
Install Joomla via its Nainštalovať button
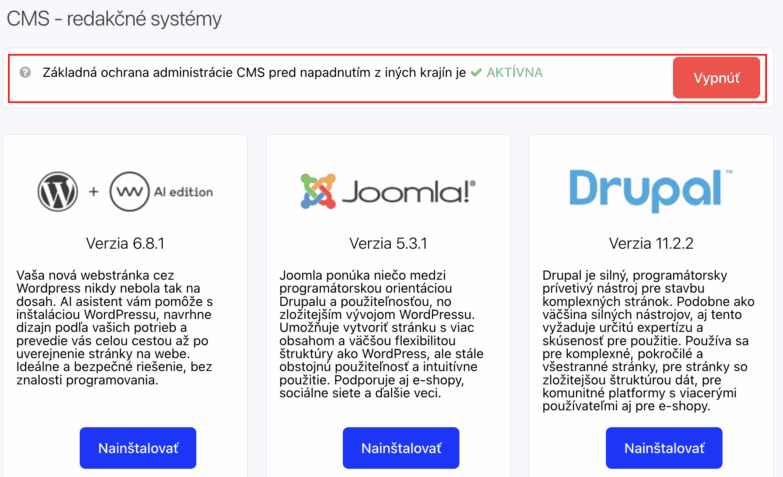[x=401, y=448]
